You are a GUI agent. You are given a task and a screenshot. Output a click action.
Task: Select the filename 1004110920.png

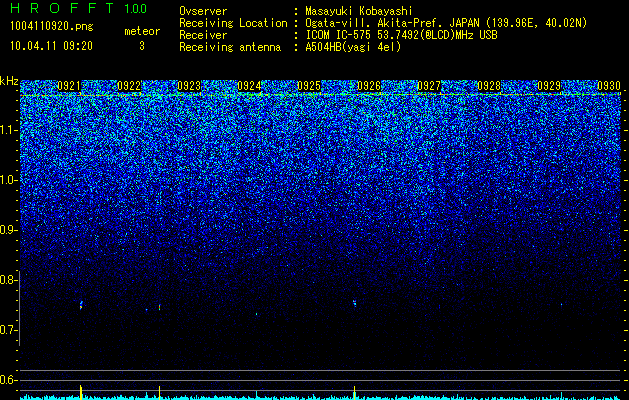52,27
